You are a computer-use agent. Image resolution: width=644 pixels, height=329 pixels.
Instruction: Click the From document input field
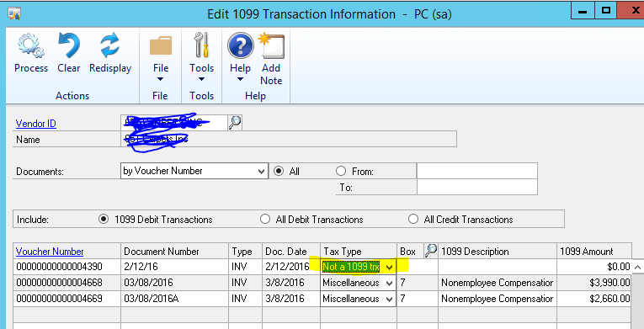(476, 171)
